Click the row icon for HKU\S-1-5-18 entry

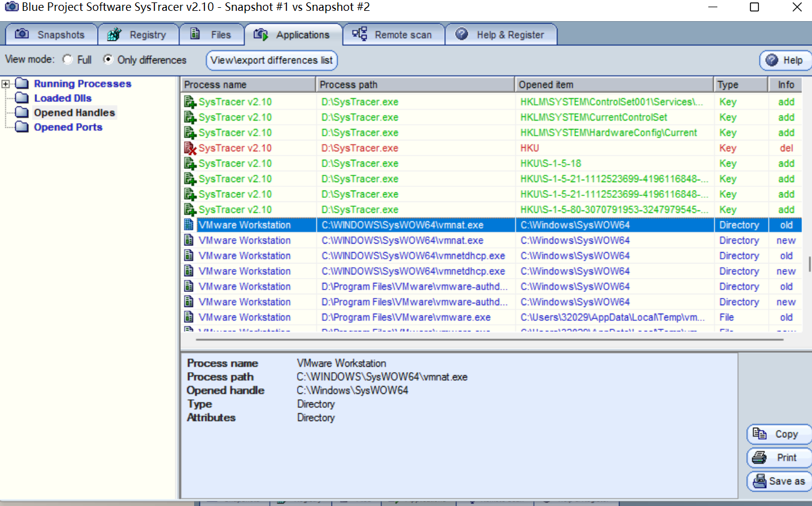[190, 163]
